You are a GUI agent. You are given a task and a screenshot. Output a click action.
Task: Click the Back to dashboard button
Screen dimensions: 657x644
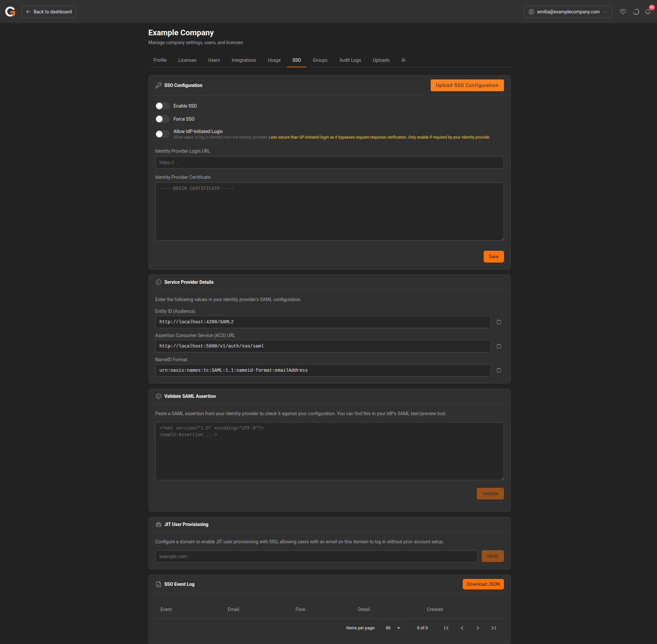[x=49, y=12]
